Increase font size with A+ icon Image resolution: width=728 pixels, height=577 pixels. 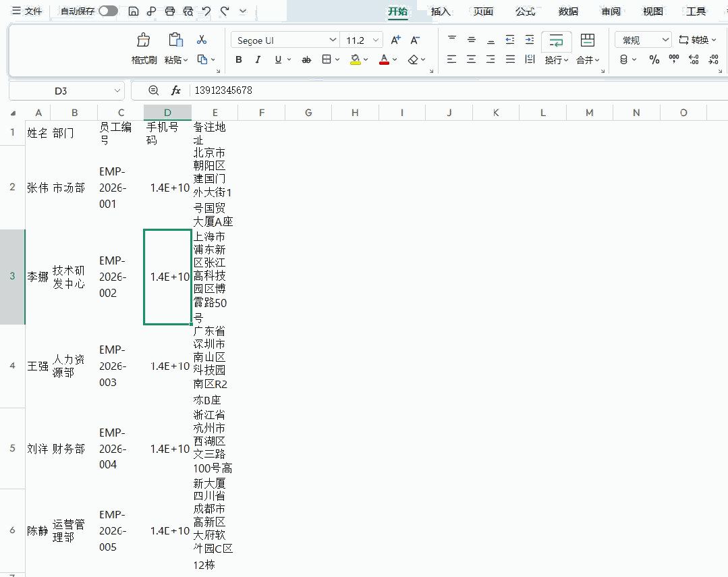[x=395, y=40]
